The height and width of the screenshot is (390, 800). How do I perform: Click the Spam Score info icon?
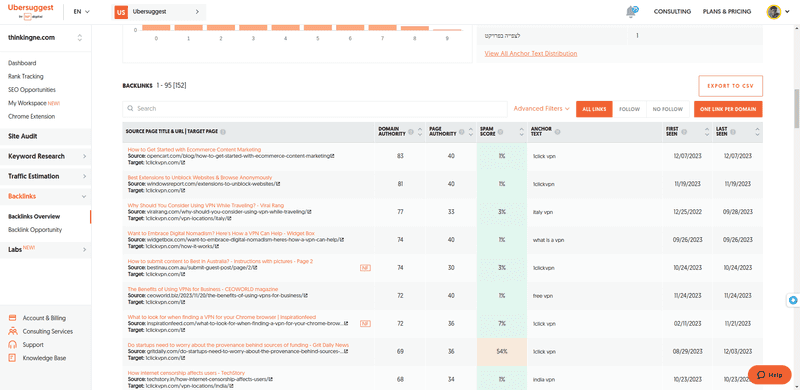[x=500, y=132]
